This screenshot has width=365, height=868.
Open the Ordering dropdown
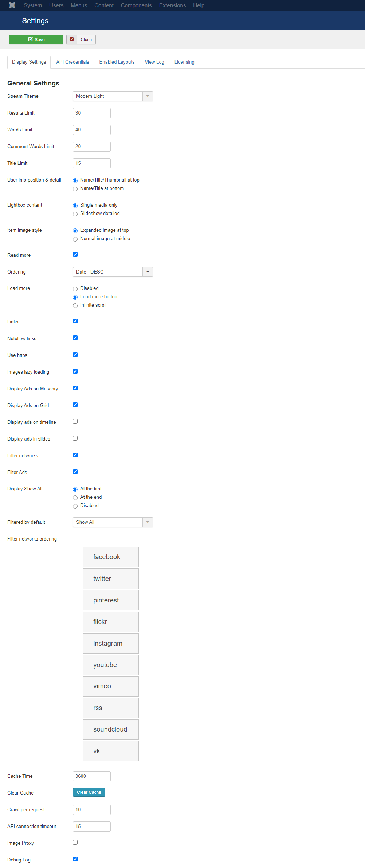click(113, 272)
